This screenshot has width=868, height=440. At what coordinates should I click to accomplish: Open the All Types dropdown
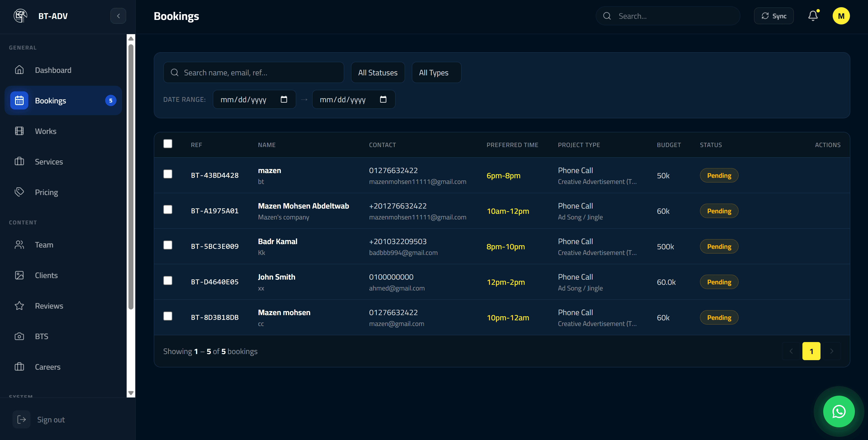click(436, 72)
